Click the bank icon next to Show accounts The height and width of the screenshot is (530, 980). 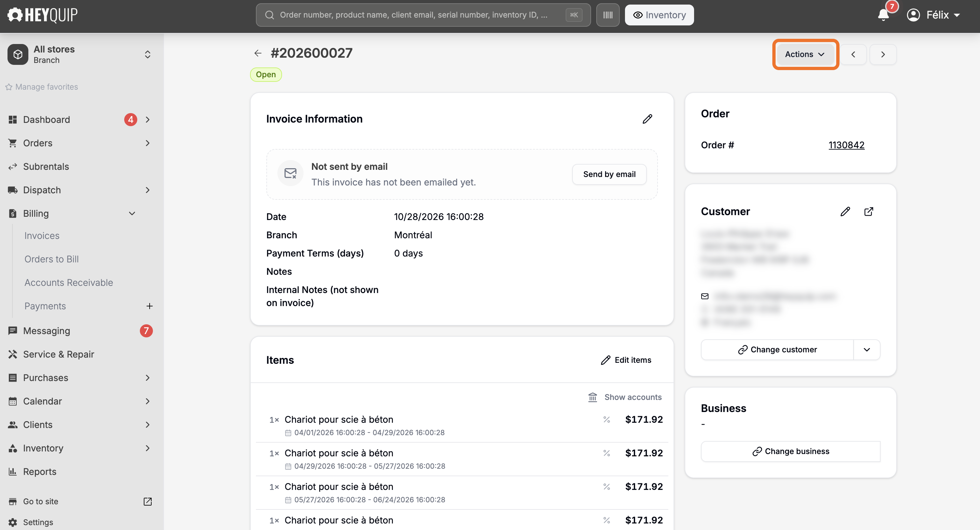pyautogui.click(x=593, y=397)
